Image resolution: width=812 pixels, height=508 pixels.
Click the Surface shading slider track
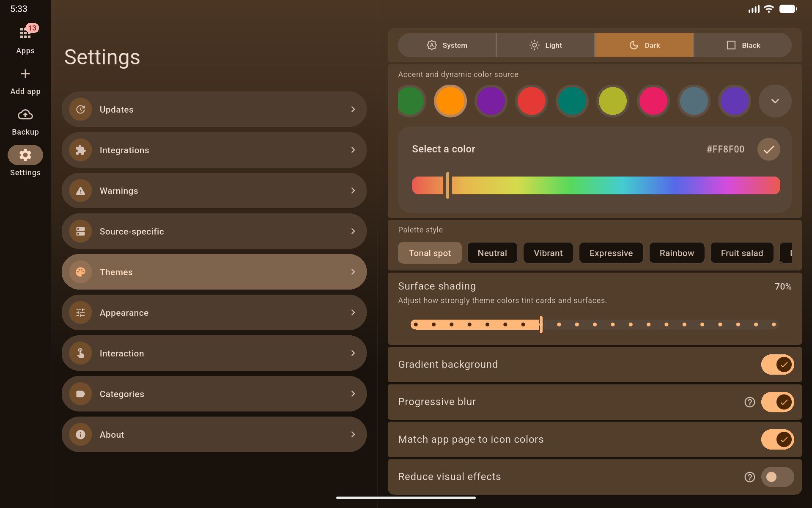[595, 325]
